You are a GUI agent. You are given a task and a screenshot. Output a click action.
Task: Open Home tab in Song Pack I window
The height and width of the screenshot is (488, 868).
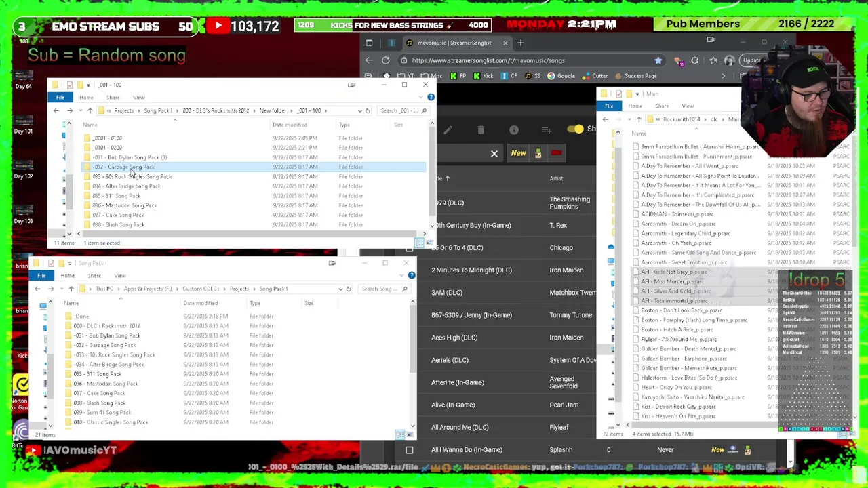pyautogui.click(x=67, y=276)
